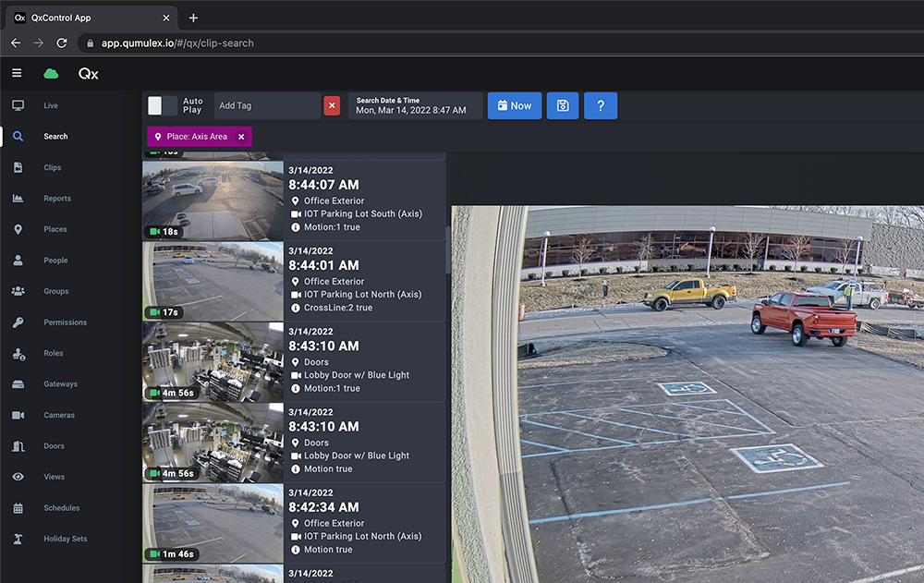This screenshot has height=583, width=924.
Task: Switch to the QxControl App browser tab
Action: click(x=91, y=18)
